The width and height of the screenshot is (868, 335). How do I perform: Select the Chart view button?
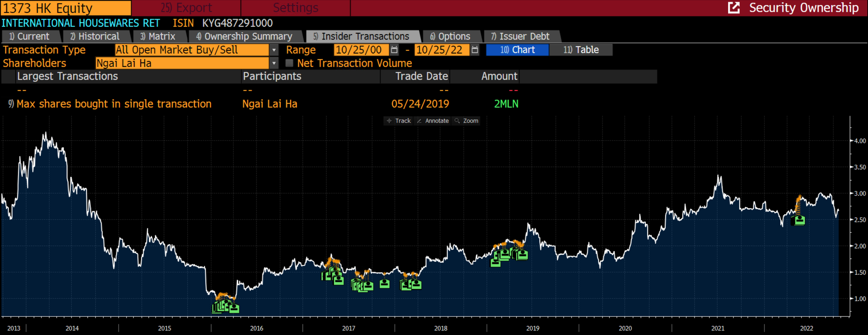(x=517, y=50)
